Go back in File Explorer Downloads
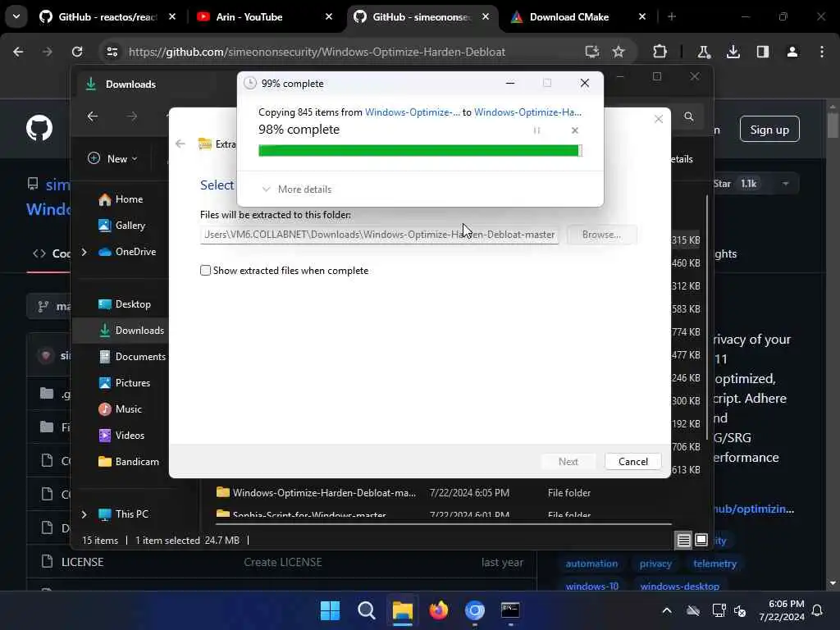This screenshot has width=840, height=630. coord(93,116)
